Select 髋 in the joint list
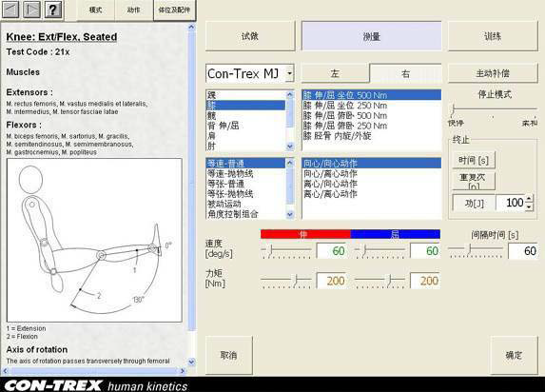Viewport: 545px width, 392px height. [245, 115]
